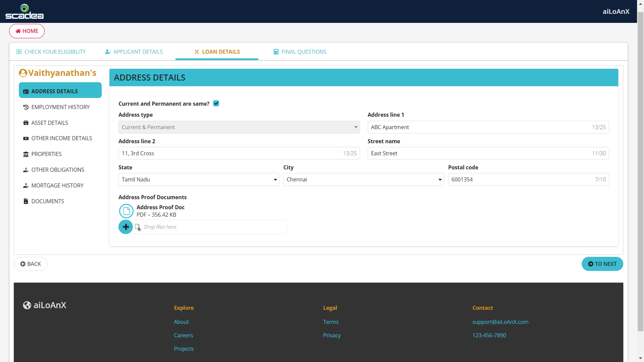Click the Employment History clock icon
The height and width of the screenshot is (362, 644).
(26, 107)
